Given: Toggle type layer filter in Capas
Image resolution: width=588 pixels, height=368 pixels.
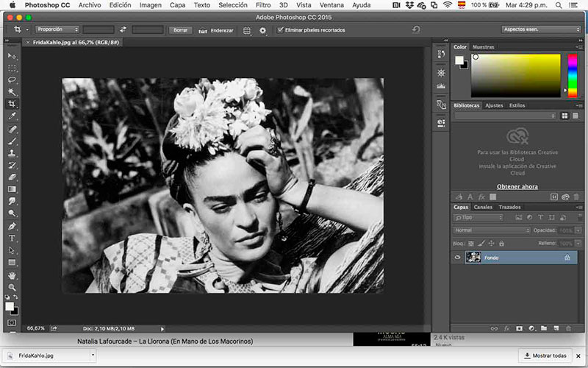Looking at the screenshot, I should (x=540, y=217).
